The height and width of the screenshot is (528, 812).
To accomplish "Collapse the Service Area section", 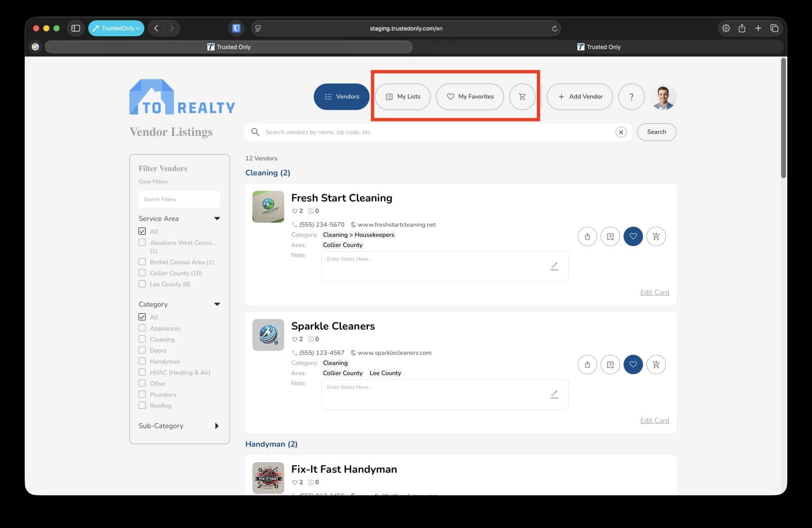I will click(217, 218).
